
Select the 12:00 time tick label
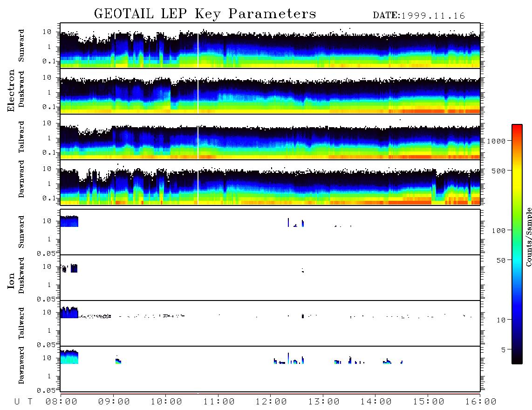coord(272,402)
